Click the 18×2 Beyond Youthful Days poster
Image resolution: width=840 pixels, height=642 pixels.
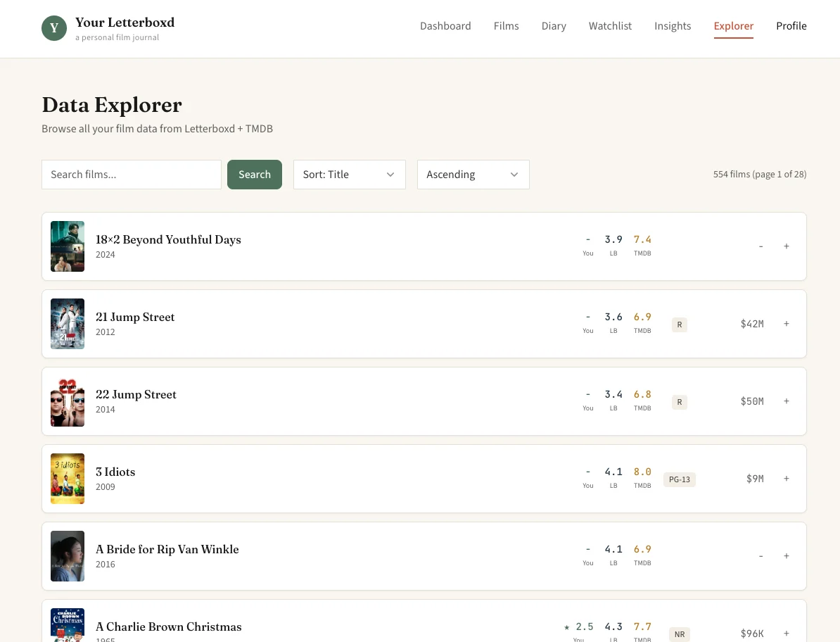click(x=68, y=246)
